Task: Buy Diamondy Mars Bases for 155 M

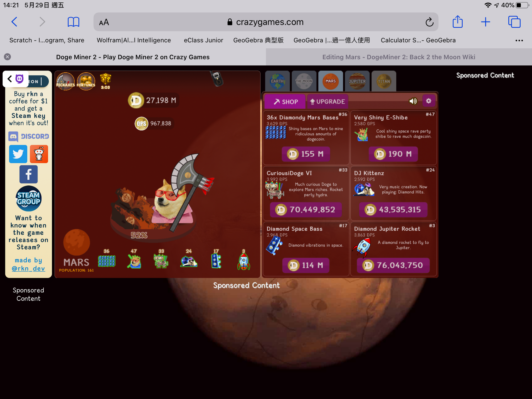Action: 306,154
